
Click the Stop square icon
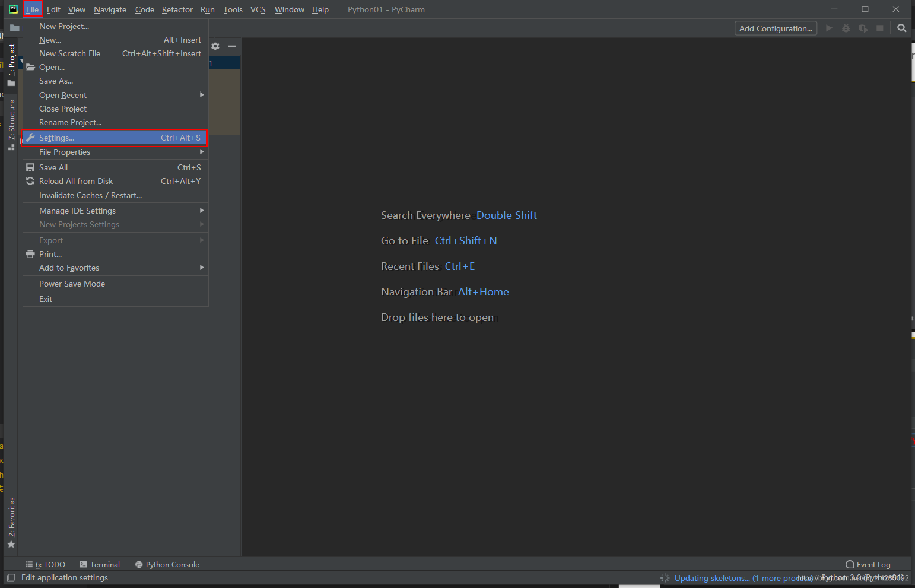[880, 28]
